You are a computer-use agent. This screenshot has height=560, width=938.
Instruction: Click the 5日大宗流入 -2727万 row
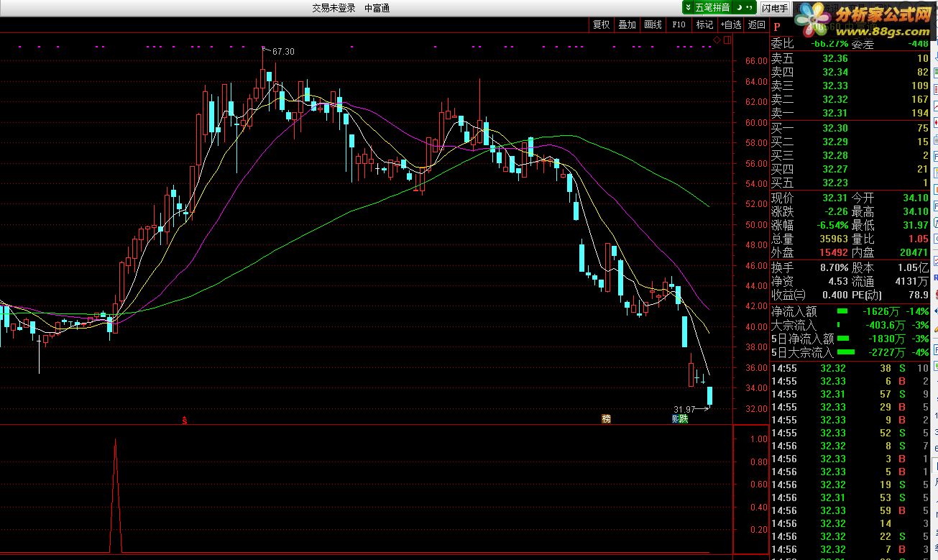850,352
